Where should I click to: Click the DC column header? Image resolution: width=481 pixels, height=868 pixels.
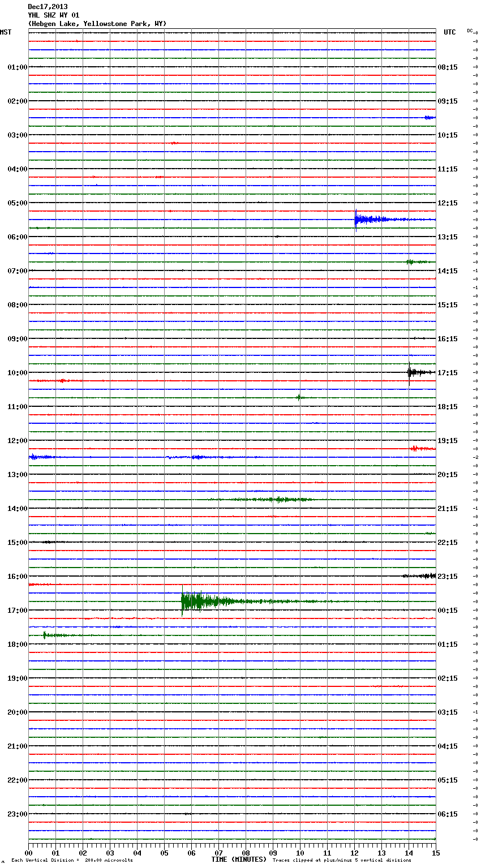470,31
